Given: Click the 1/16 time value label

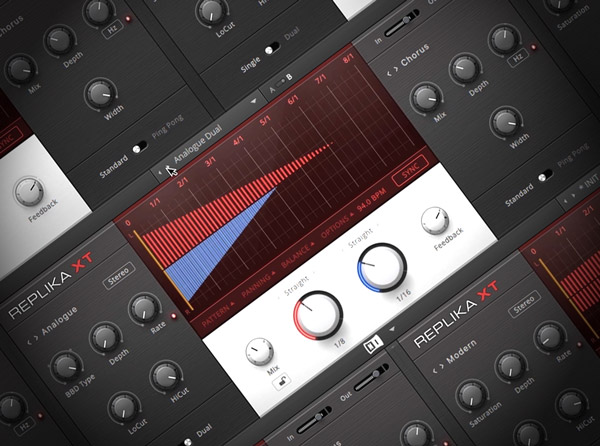Looking at the screenshot, I should 404,295.
